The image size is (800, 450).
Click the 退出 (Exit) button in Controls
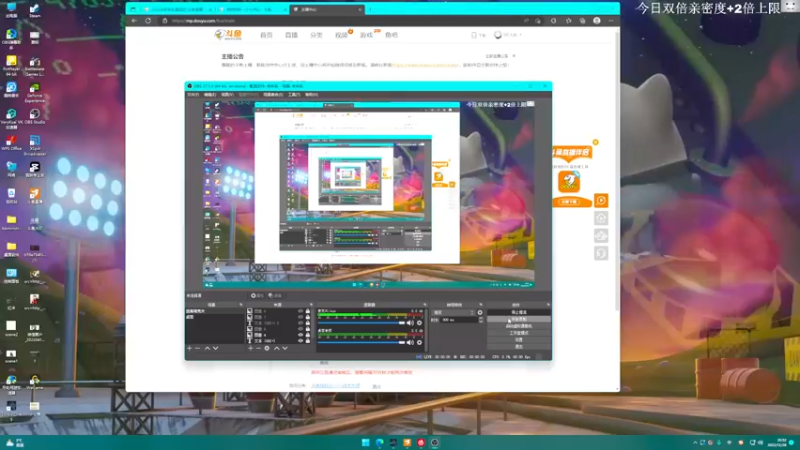click(518, 346)
